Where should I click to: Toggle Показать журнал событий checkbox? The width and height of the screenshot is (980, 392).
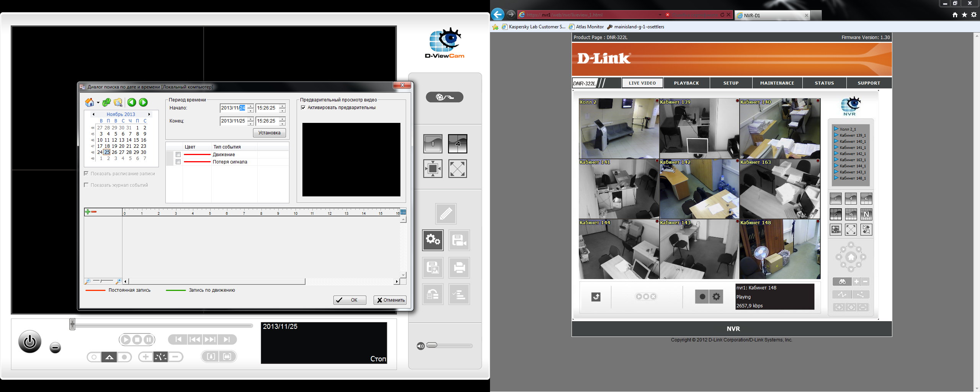(x=86, y=185)
